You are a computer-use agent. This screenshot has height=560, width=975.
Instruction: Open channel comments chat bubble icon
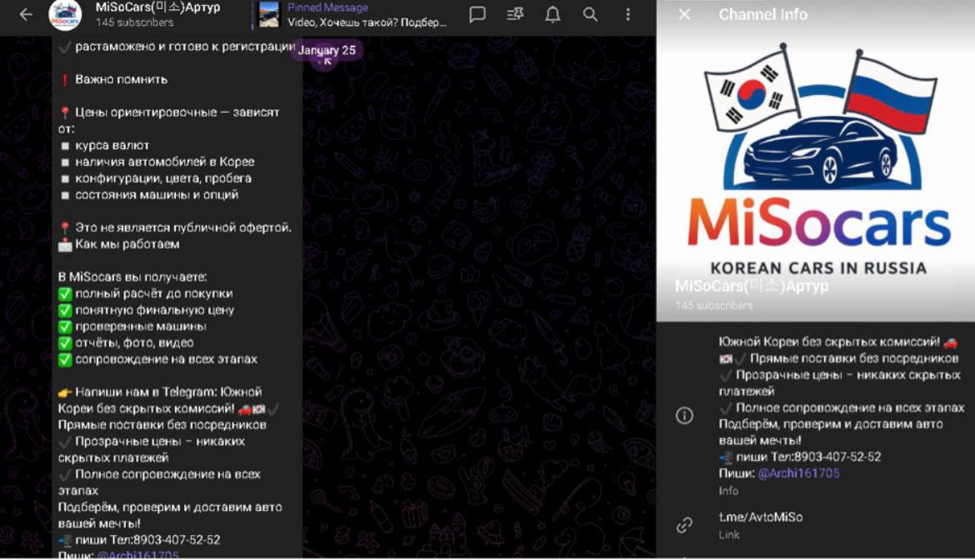pos(477,15)
